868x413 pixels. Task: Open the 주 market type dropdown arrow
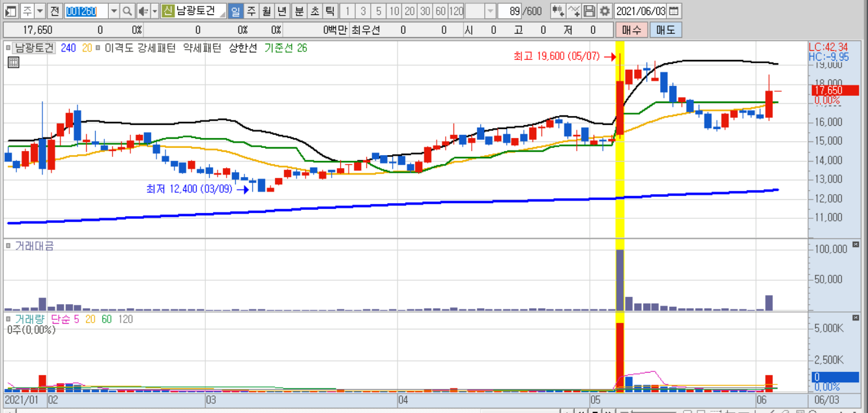40,11
